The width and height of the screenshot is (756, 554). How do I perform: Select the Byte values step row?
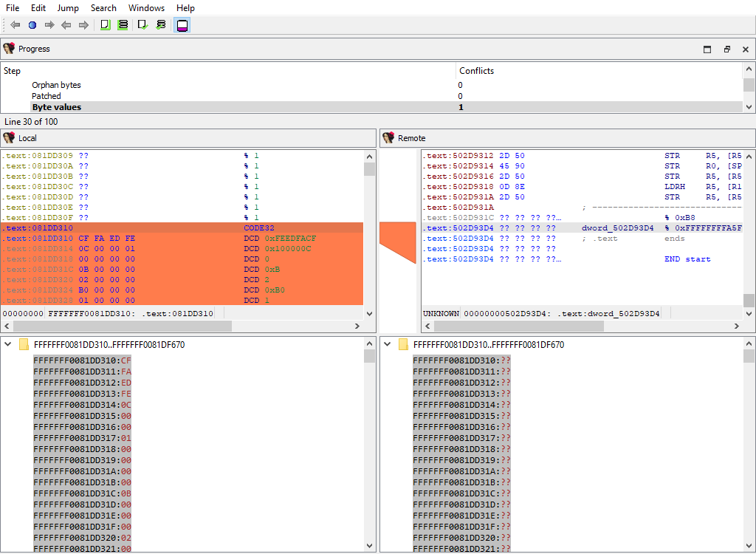(x=57, y=107)
